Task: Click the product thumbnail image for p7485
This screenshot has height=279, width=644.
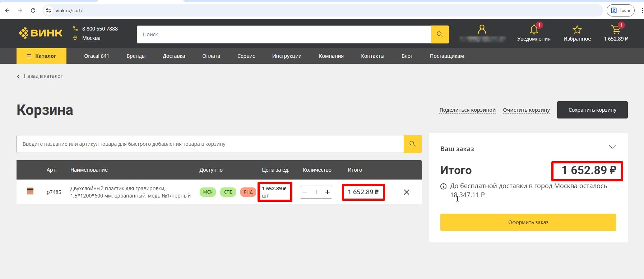Action: click(30, 191)
